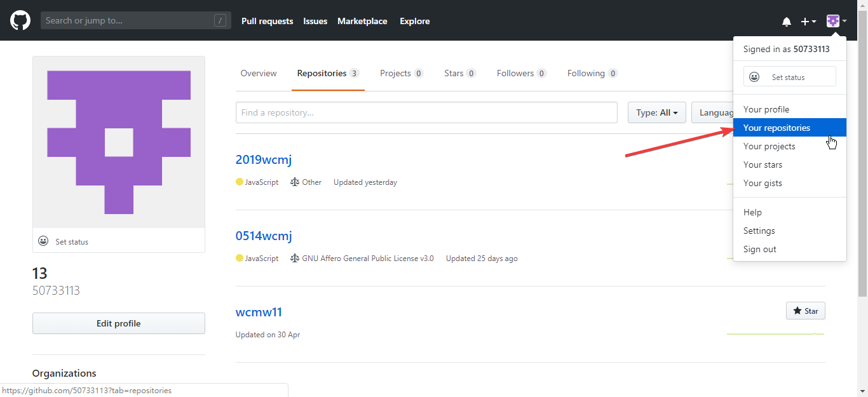Viewport: 868px width, 397px height.
Task: Open the Explore page
Action: coord(415,21)
